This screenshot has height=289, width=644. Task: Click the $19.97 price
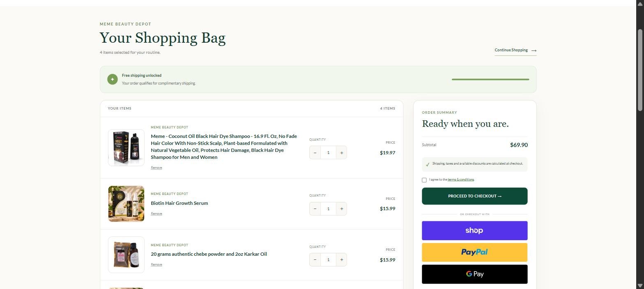[x=388, y=153]
